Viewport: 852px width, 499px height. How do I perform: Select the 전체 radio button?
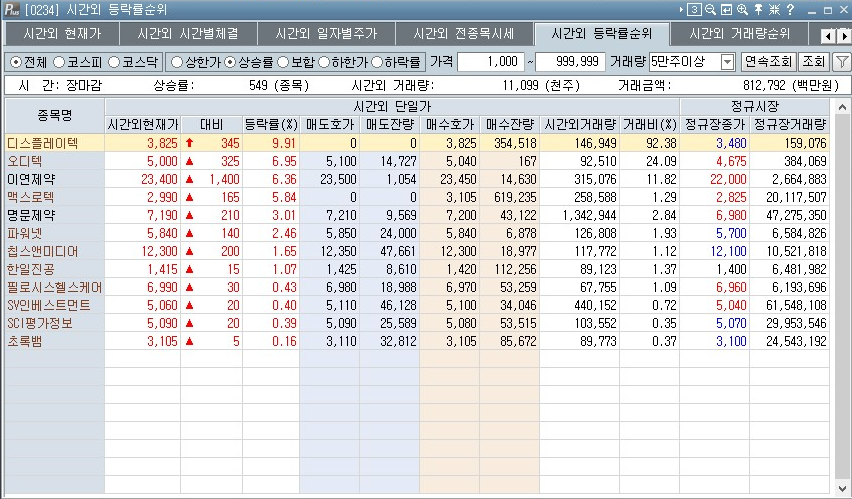16,62
